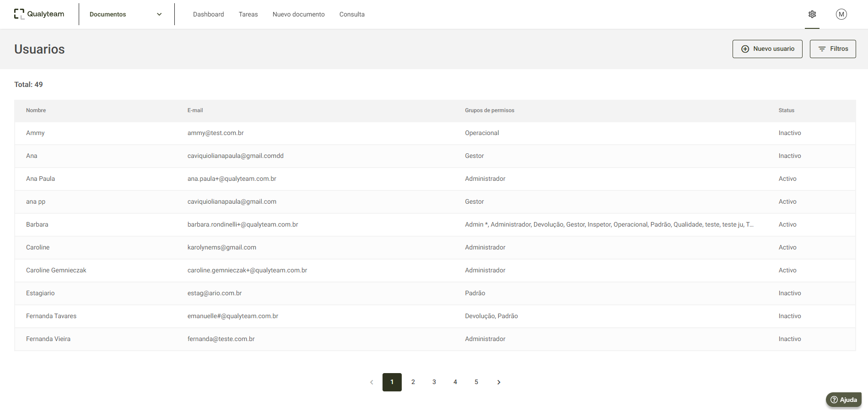Click email caviquiolianapaula@gmail.comdd

[235, 156]
